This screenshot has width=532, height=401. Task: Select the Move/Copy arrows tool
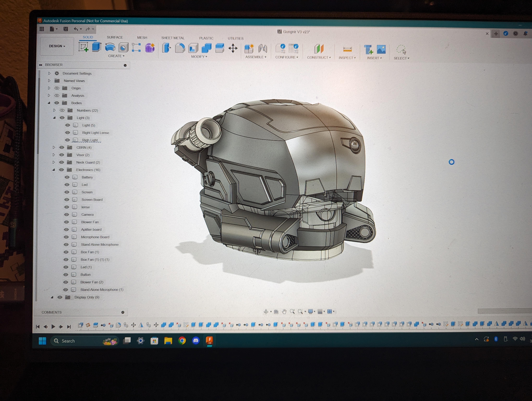(x=233, y=49)
